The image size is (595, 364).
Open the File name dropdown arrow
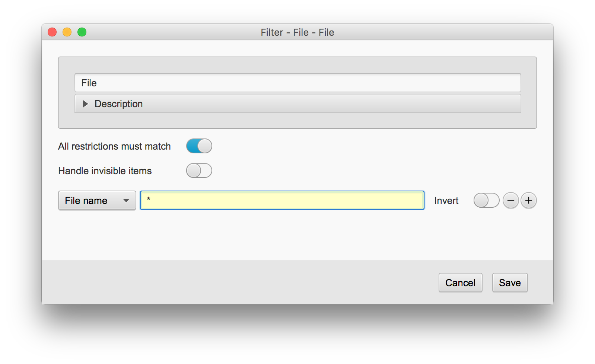tap(126, 201)
